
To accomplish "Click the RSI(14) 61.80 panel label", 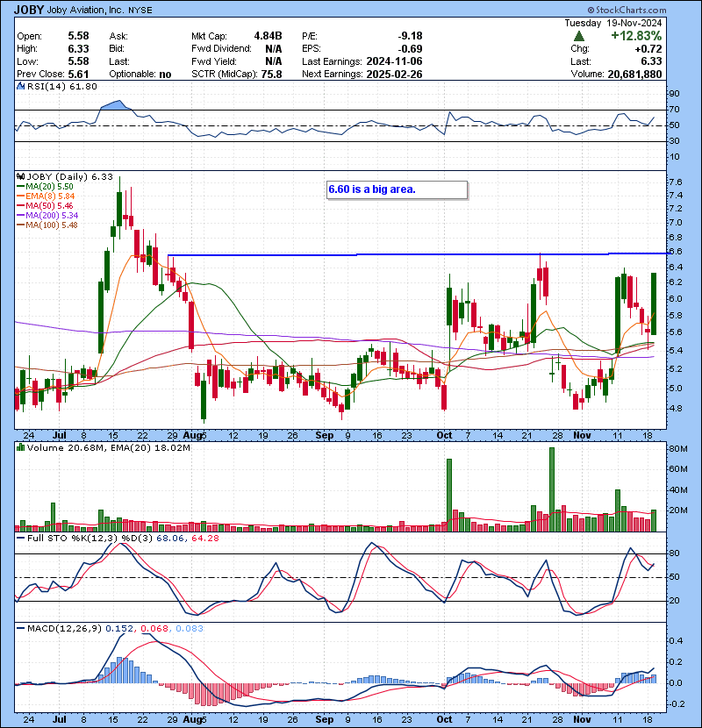I will coord(61,86).
